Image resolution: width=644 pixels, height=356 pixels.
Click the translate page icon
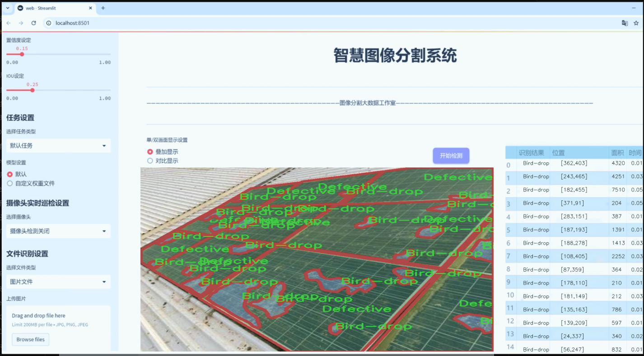point(625,23)
